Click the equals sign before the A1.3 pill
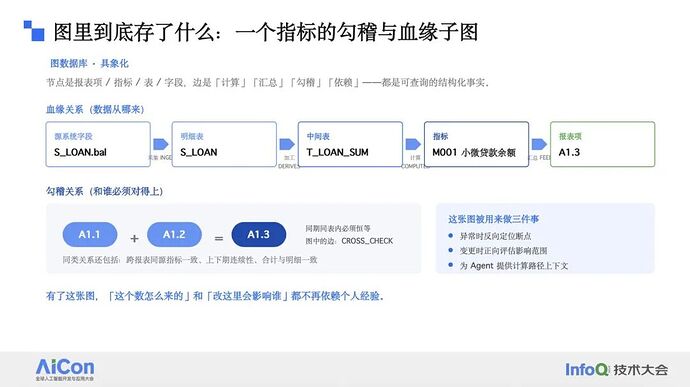The image size is (690, 387). (219, 238)
